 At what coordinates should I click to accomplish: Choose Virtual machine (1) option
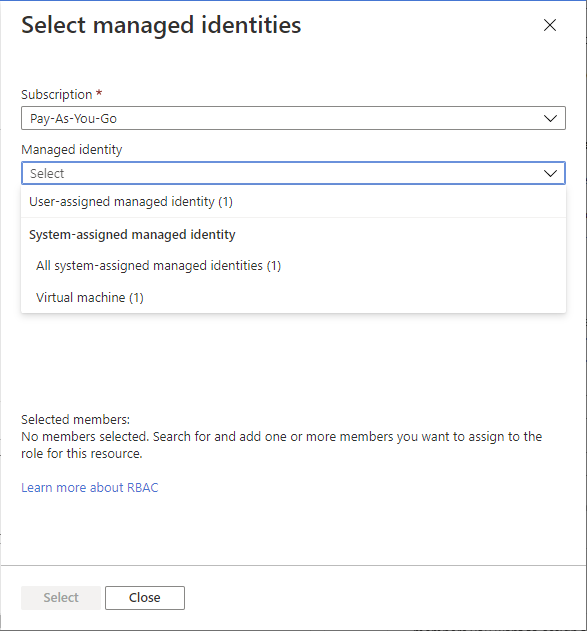coord(293,298)
